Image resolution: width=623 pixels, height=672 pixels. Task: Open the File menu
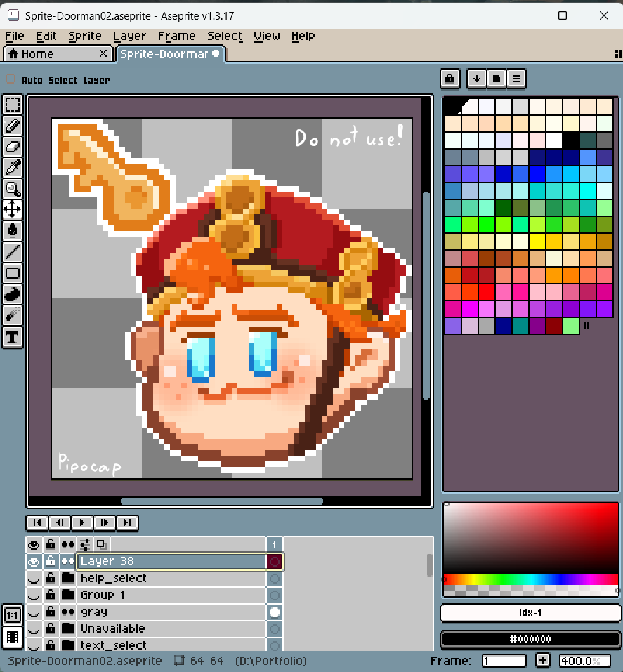15,36
